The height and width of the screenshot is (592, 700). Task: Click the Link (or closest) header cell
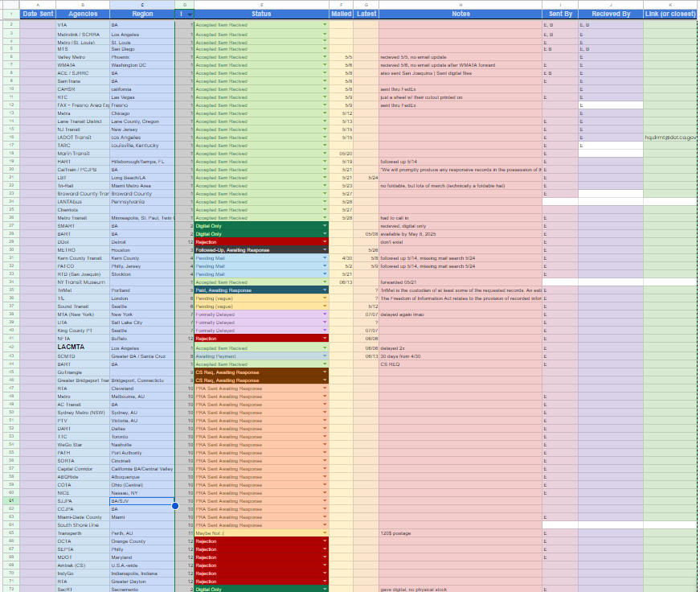[670, 14]
